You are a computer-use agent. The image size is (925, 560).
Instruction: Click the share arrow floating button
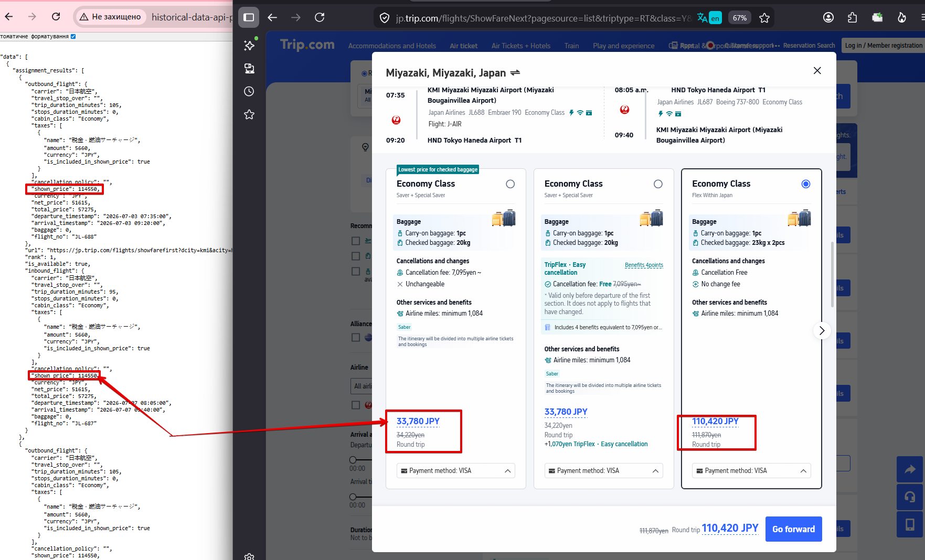tap(910, 470)
